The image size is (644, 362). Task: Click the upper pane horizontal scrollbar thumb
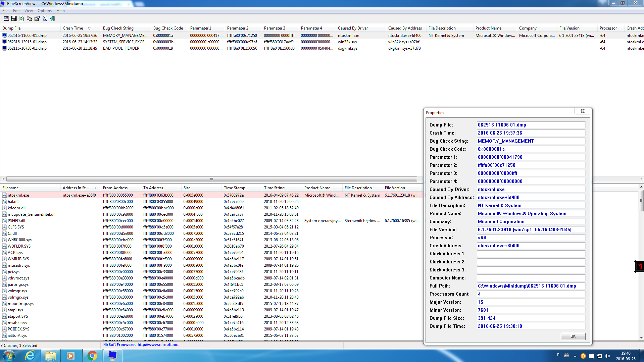point(211,179)
